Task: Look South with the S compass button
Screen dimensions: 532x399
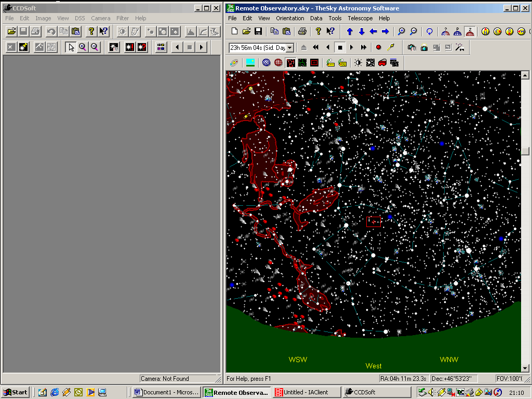Action: pos(509,32)
